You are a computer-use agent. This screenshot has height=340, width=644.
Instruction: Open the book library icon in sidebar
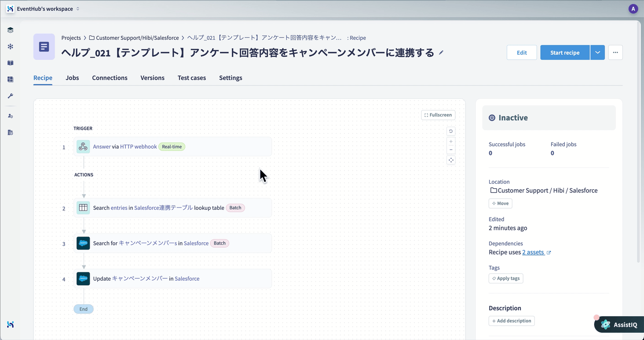(10, 63)
